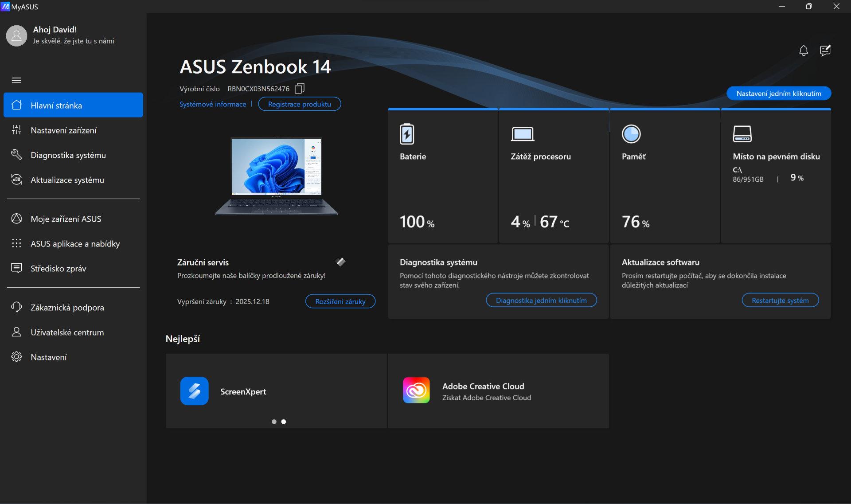Close the MyASUS window
The width and height of the screenshot is (851, 504).
(836, 6)
